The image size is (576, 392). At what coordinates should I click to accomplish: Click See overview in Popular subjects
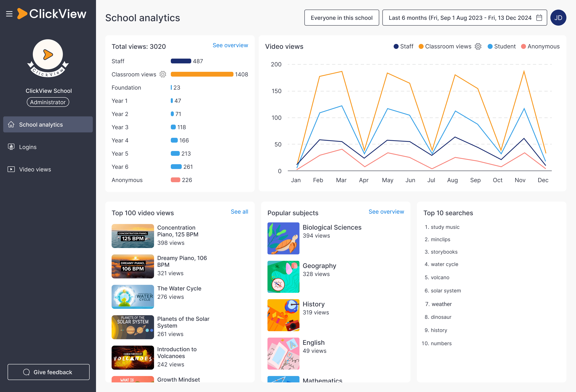[x=386, y=212]
